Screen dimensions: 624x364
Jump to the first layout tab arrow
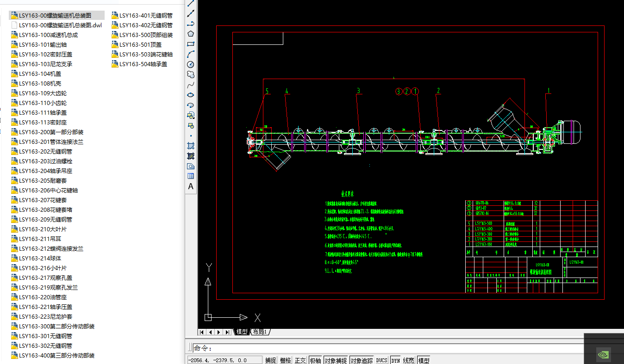pos(202,332)
